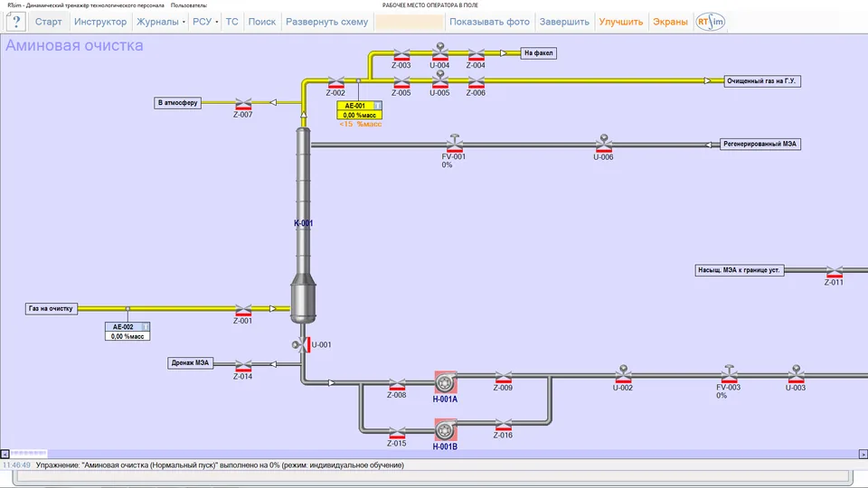This screenshot has width=868, height=488.
Task: Open the Поиск search menu item
Action: pyautogui.click(x=262, y=22)
